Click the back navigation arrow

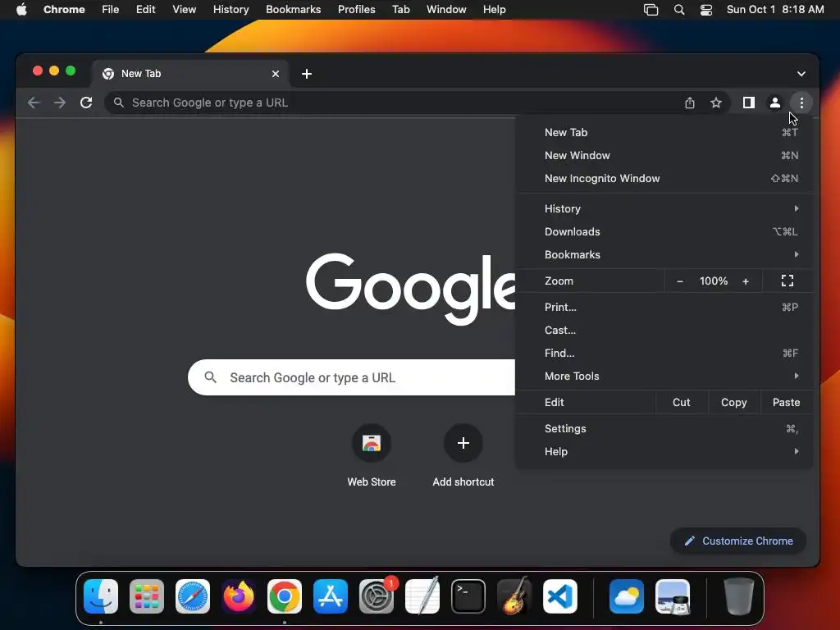34,103
